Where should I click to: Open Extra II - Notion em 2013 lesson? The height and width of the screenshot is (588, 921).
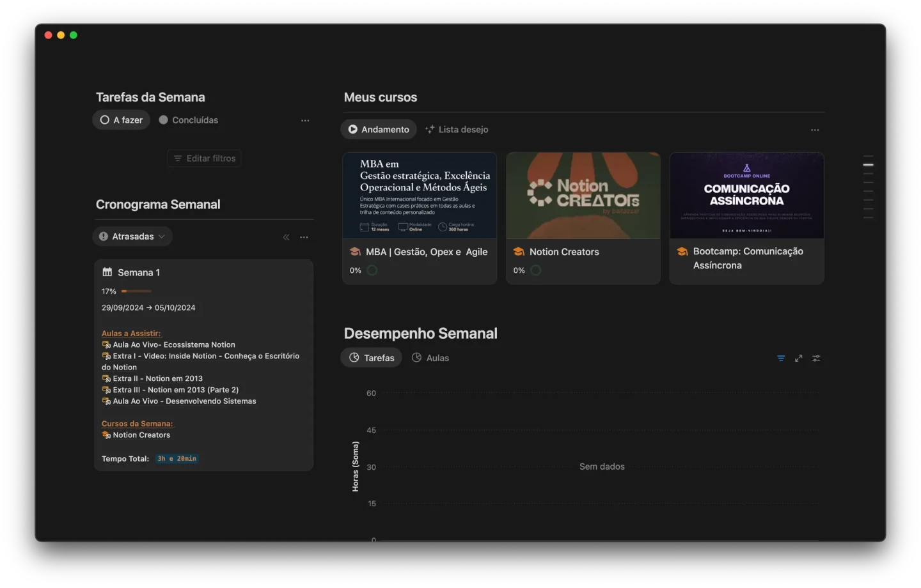tap(158, 379)
